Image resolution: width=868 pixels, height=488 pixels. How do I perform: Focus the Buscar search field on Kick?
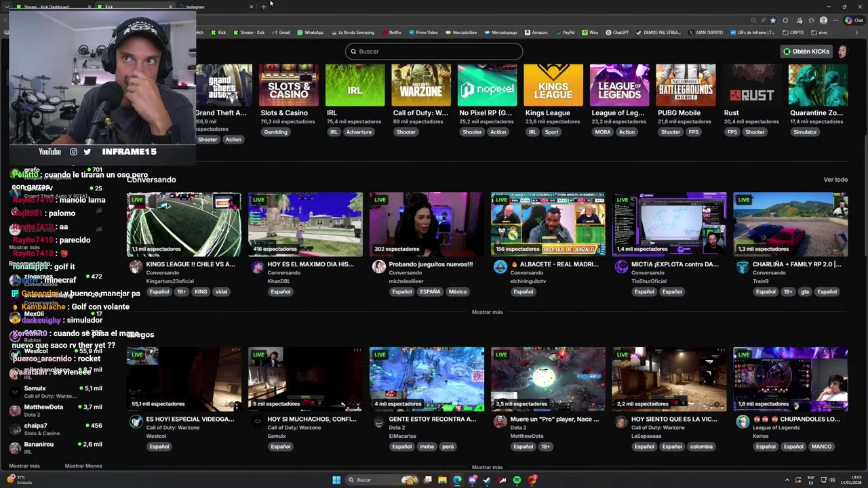pyautogui.click(x=434, y=52)
